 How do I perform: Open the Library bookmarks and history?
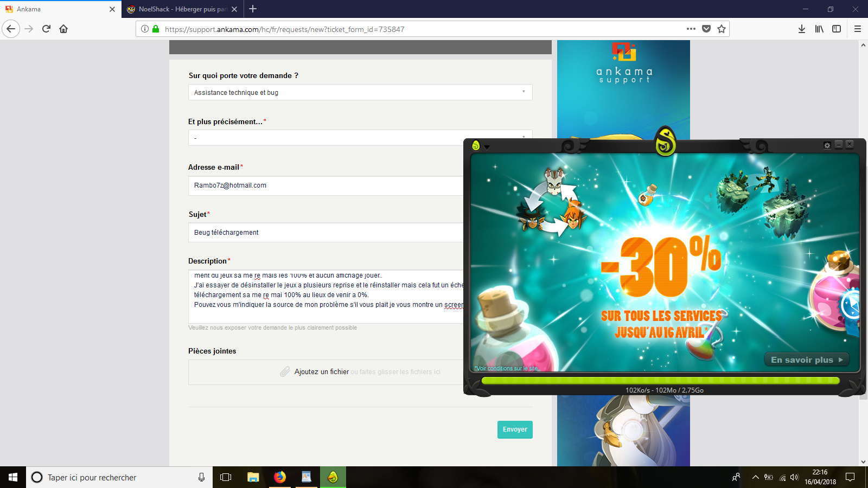tap(819, 29)
